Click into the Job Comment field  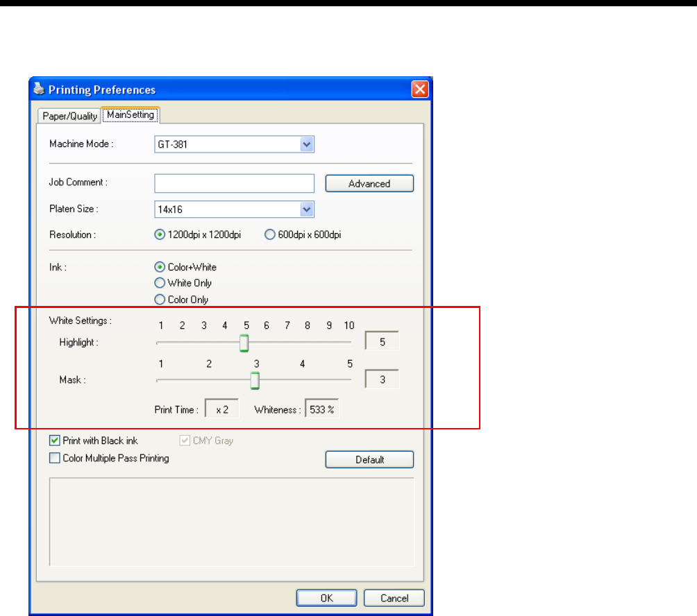tap(234, 183)
